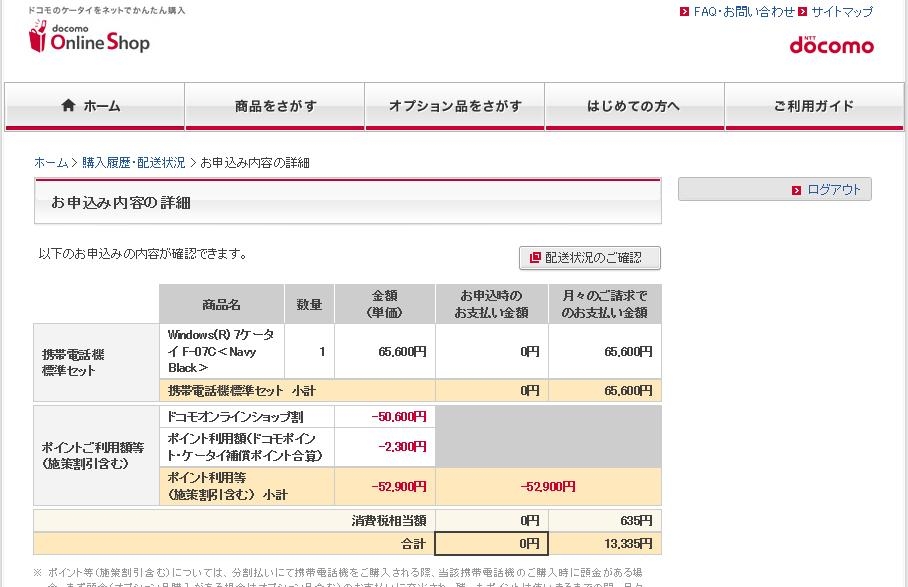Select the 消費税相当額 label
This screenshot has height=587, width=908.
click(x=389, y=520)
